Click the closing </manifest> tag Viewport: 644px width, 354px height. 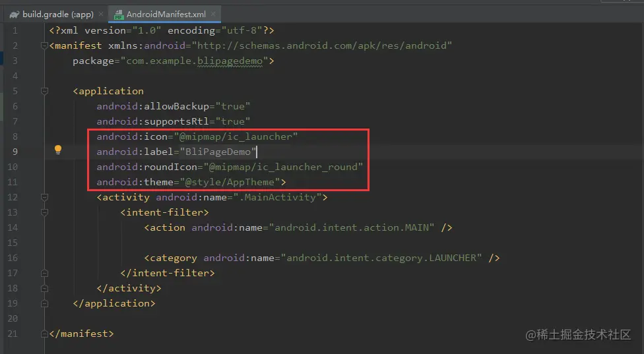pos(81,334)
